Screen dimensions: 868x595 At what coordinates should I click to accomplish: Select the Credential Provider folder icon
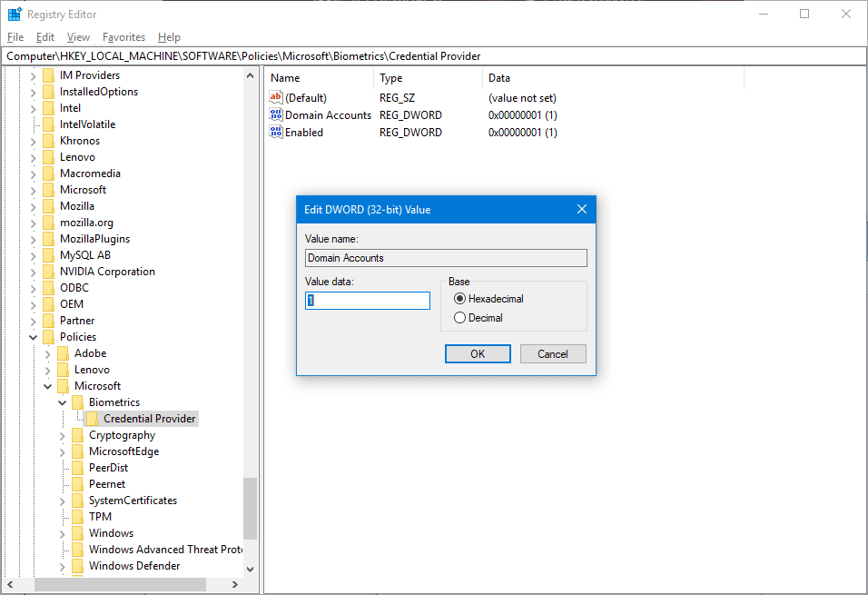(x=93, y=418)
